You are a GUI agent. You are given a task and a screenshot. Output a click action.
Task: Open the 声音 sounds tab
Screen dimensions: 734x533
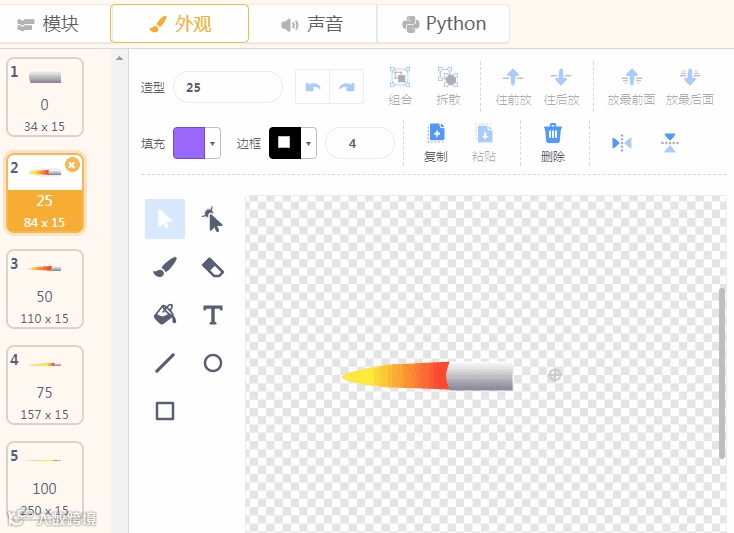[x=312, y=24]
